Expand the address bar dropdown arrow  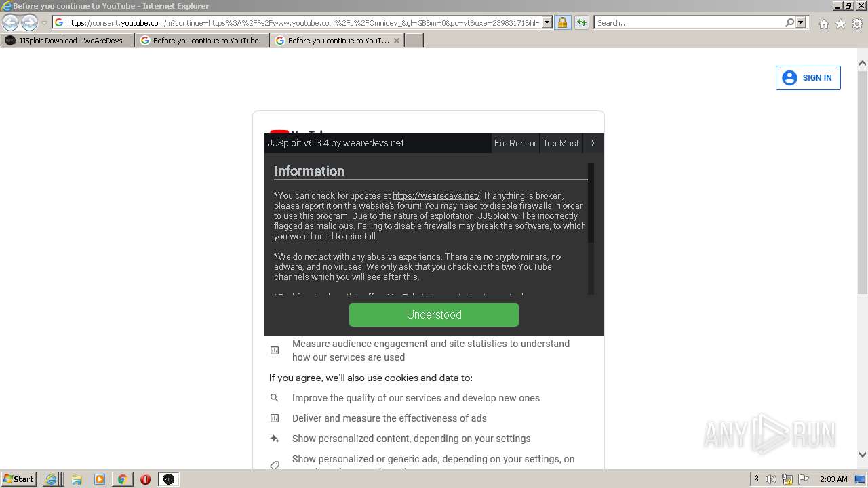547,23
